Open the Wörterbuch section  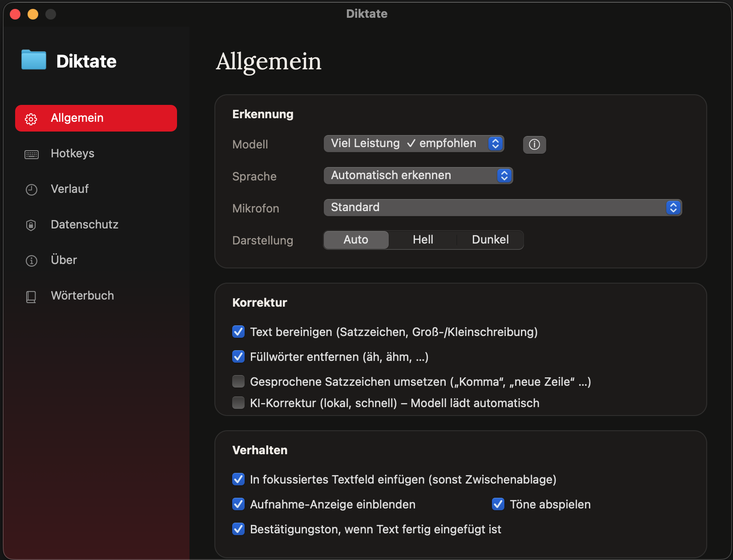96,296
